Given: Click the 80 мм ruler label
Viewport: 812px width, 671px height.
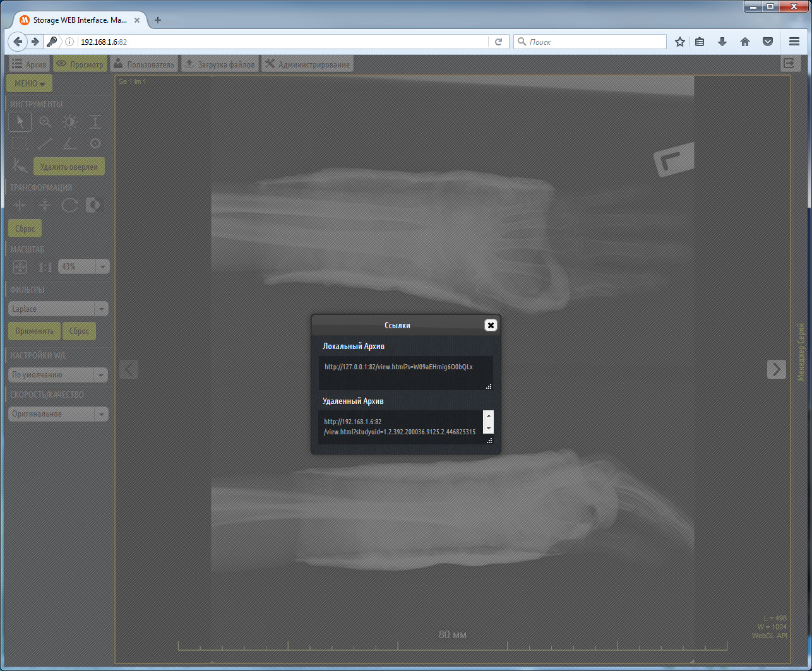Looking at the screenshot, I should point(453,634).
